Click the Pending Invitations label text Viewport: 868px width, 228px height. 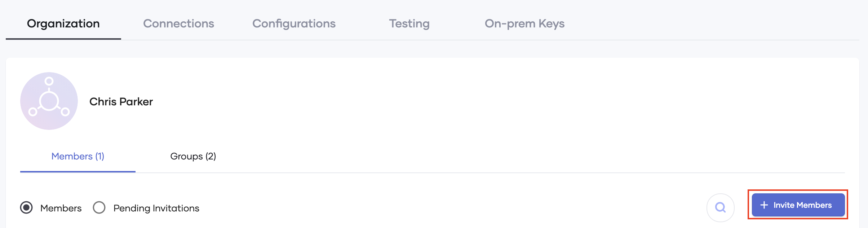click(156, 208)
